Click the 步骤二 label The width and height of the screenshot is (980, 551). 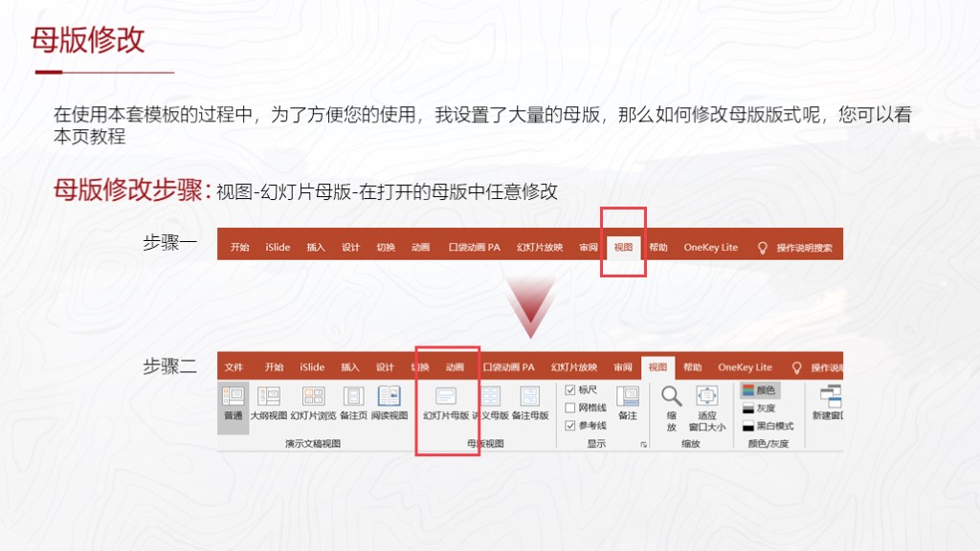click(169, 366)
